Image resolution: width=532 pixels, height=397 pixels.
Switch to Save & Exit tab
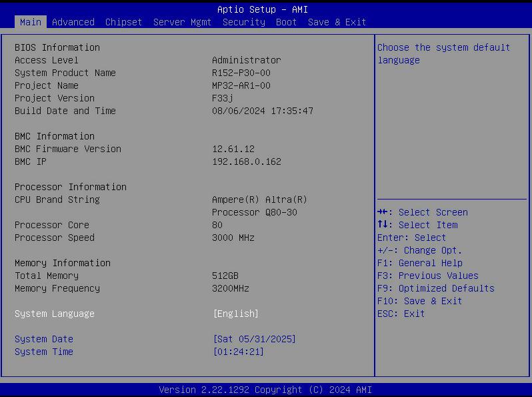click(337, 22)
